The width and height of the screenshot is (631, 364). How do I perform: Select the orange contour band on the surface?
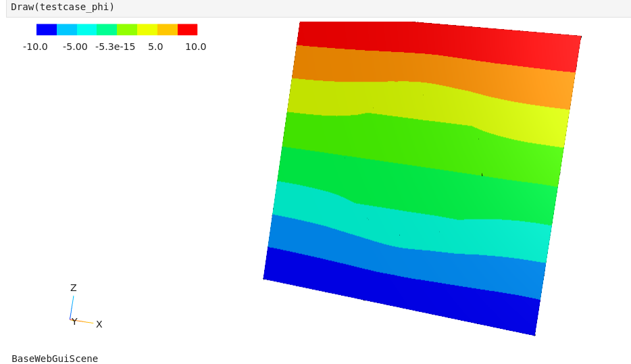coord(432,69)
